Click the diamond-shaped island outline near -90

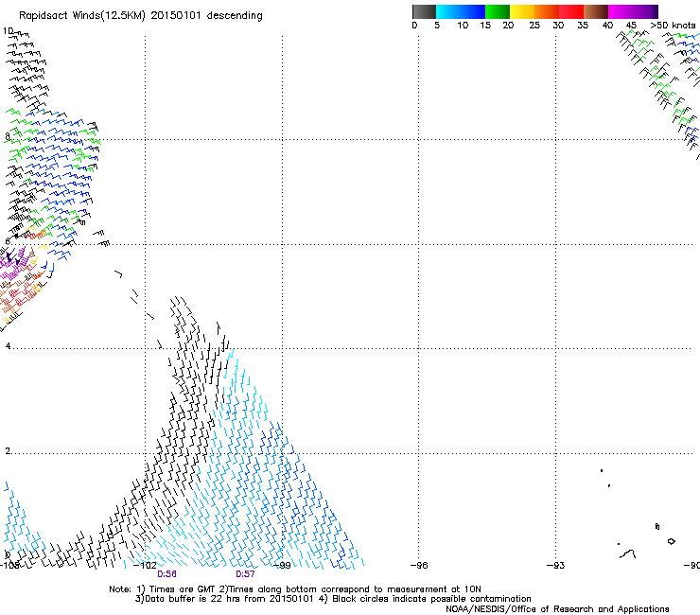click(671, 541)
